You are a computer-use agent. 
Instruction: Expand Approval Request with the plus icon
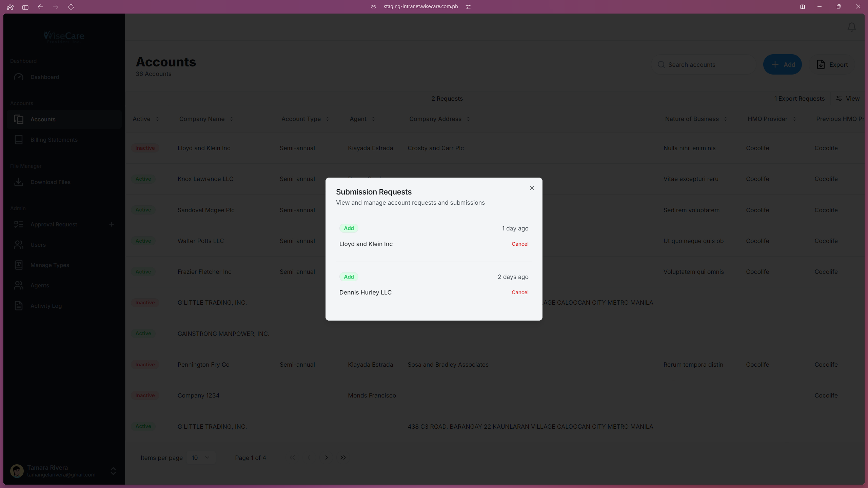(x=112, y=224)
